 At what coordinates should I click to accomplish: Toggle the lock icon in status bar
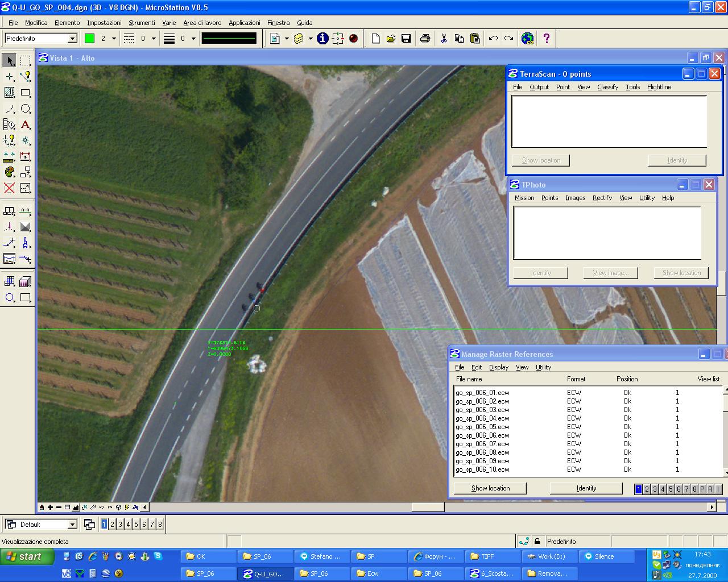pos(537,541)
